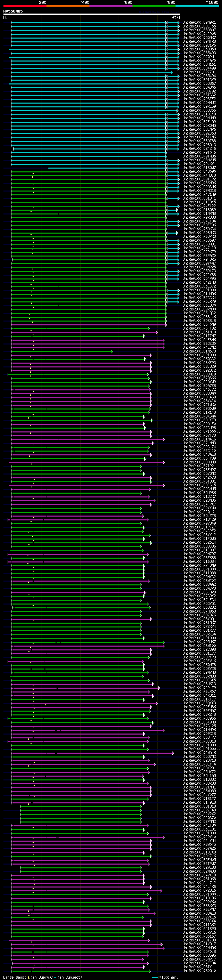Select hit label UniRef100_B8ABA7
222x980 pixels.
click(199, 30)
